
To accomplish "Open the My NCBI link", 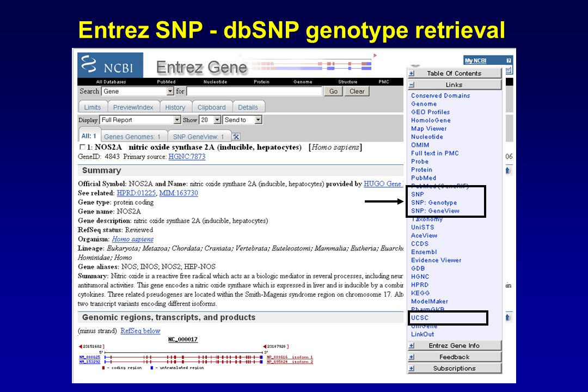I will coord(475,60).
